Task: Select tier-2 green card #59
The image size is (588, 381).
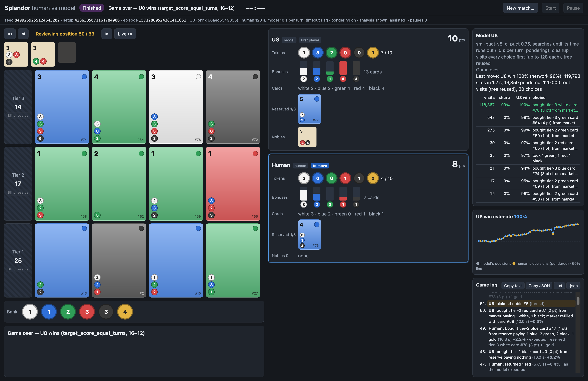Action: 176,184
